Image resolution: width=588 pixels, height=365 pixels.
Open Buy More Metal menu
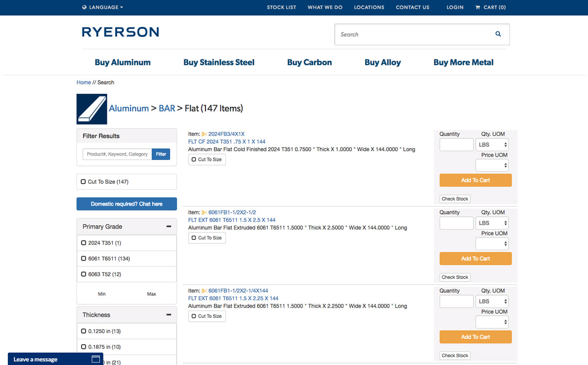pyautogui.click(x=464, y=62)
